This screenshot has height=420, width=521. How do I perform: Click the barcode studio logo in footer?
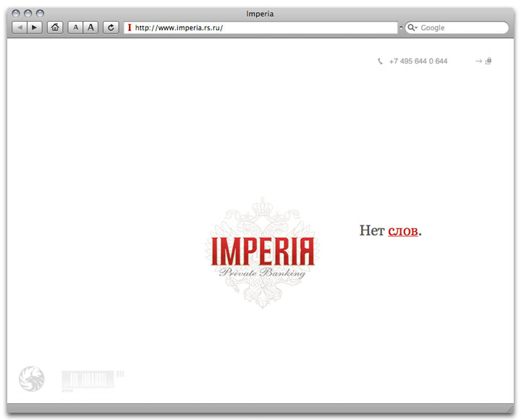pos(89,380)
